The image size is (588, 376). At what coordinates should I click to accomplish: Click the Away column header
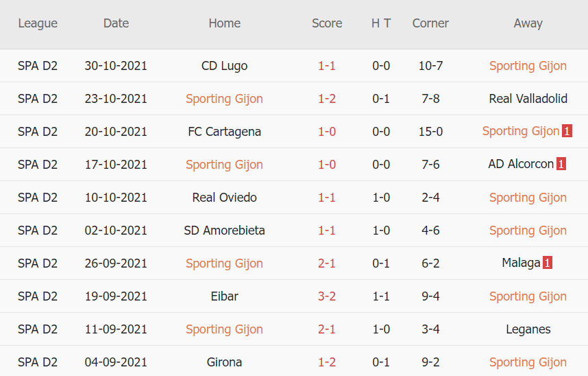[x=528, y=23]
